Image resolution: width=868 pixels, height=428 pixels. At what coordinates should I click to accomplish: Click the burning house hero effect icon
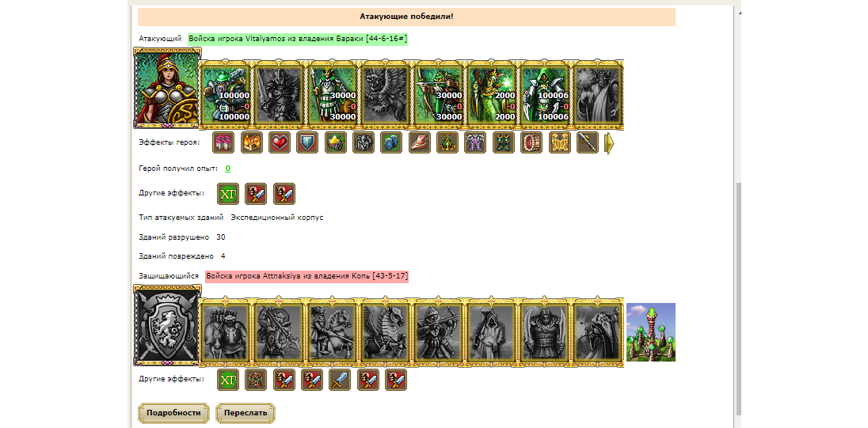coord(251,142)
